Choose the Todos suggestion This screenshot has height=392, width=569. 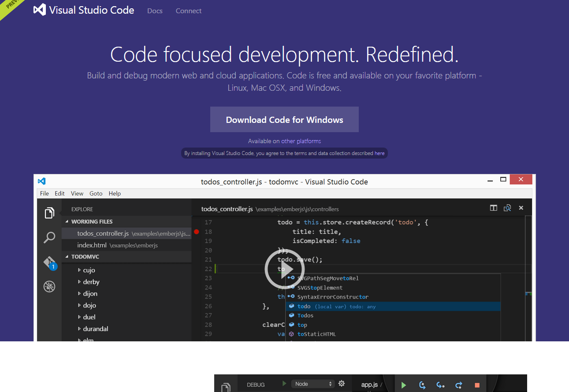coord(393,315)
